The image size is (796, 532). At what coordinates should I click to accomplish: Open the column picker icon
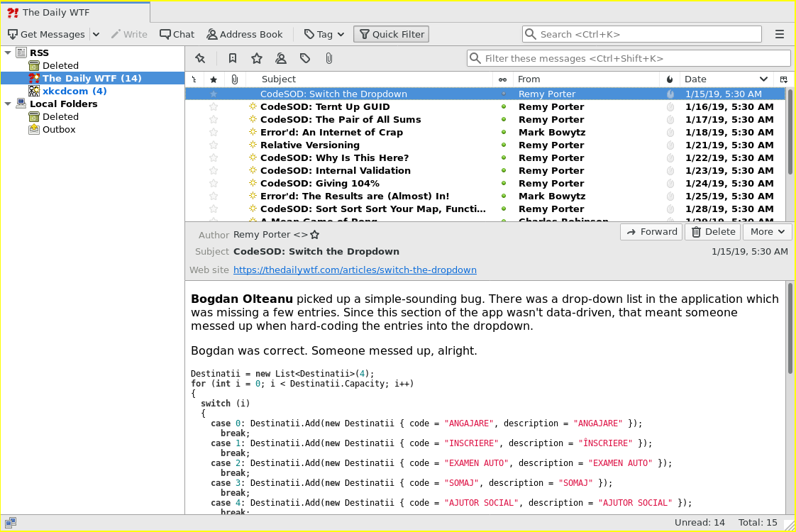784,79
